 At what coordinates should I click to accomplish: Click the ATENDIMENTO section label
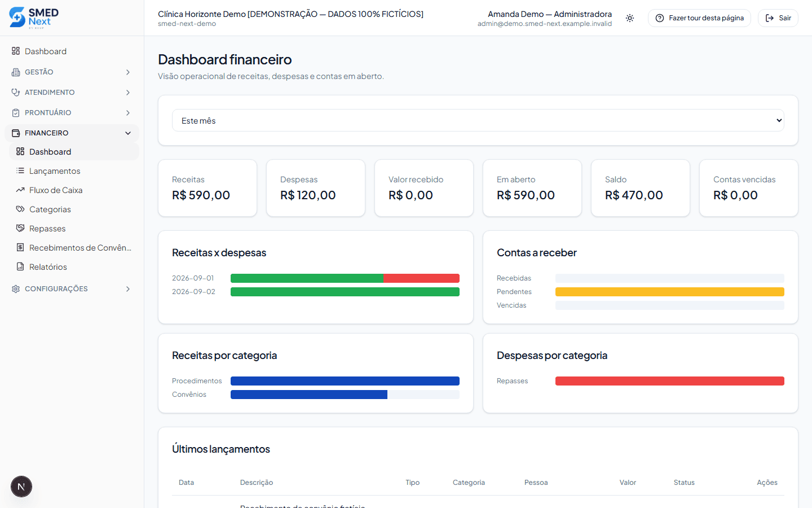pos(50,93)
